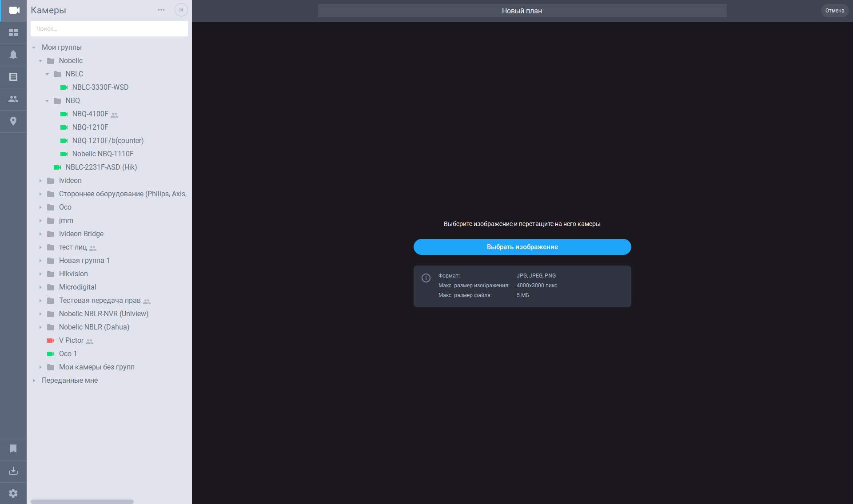Click the horizontal scrollbar of camera tree
Image resolution: width=853 pixels, height=504 pixels.
tap(82, 502)
